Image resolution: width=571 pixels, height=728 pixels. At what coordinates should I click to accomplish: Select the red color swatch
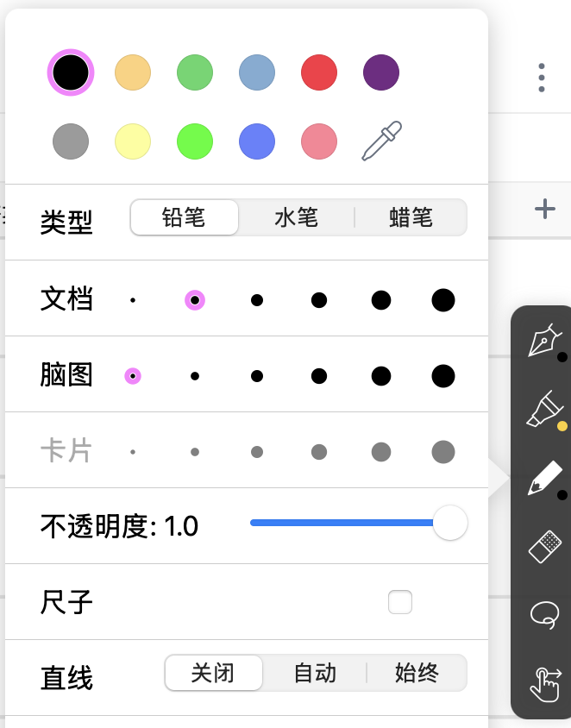(318, 72)
